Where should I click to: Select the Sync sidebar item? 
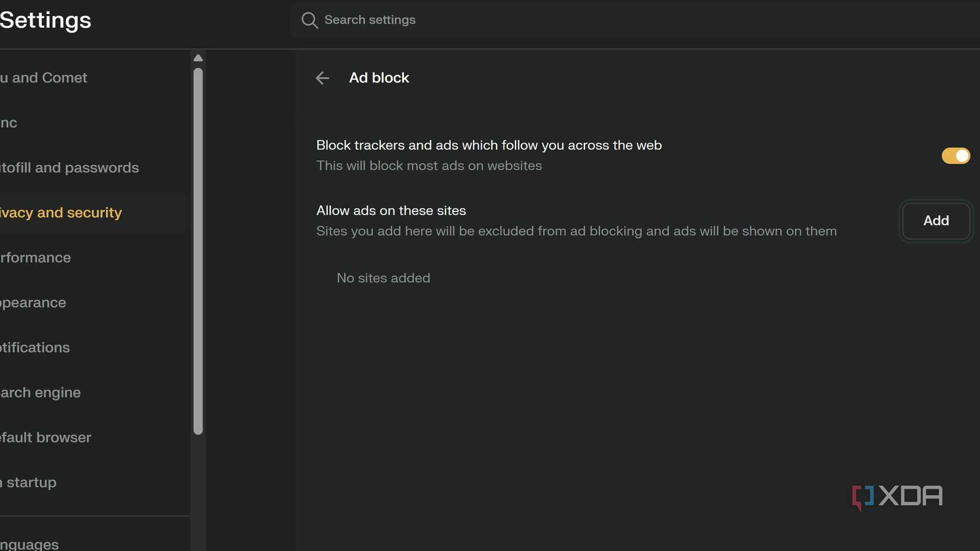pos(9,123)
